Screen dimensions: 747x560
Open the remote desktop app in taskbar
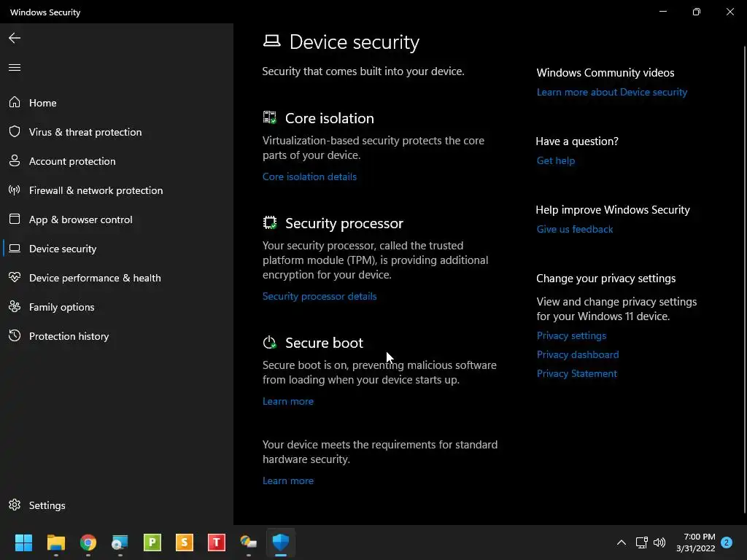pos(120,542)
